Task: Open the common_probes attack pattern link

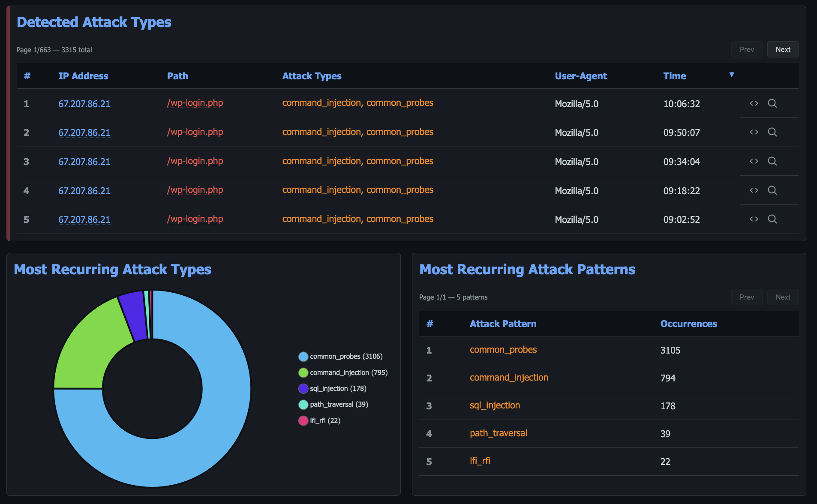Action: pos(503,350)
